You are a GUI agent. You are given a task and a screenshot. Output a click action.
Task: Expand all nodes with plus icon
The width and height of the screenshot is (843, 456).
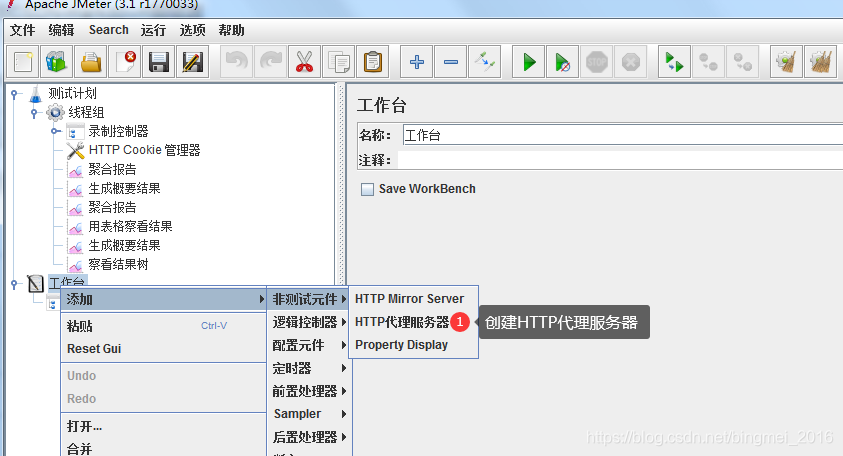[x=417, y=62]
